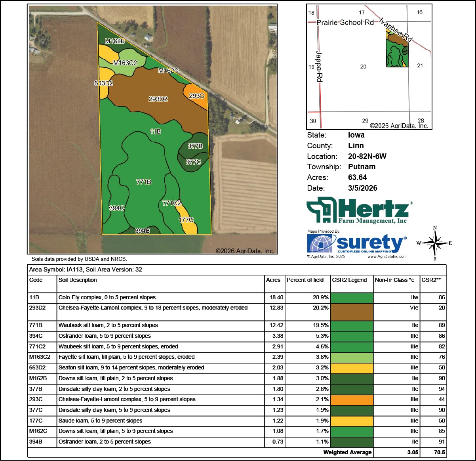Click the 'CSR2 Legend' column header

pyautogui.click(x=349, y=280)
